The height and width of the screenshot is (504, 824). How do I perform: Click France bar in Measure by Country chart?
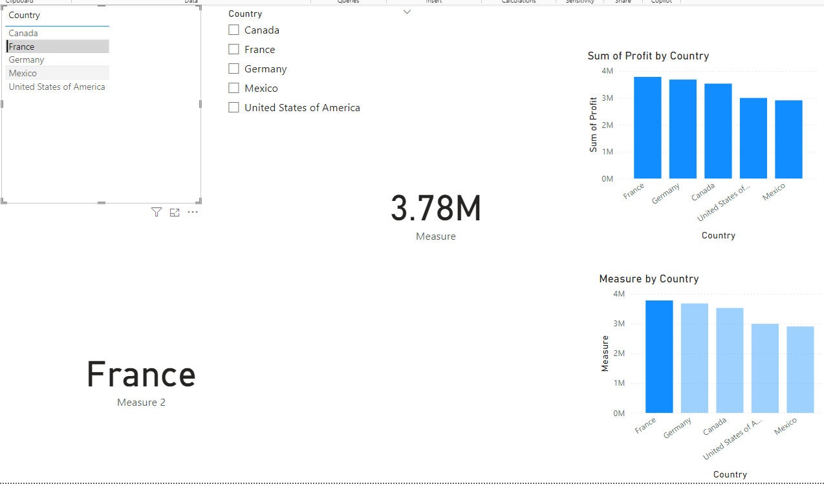(x=659, y=357)
